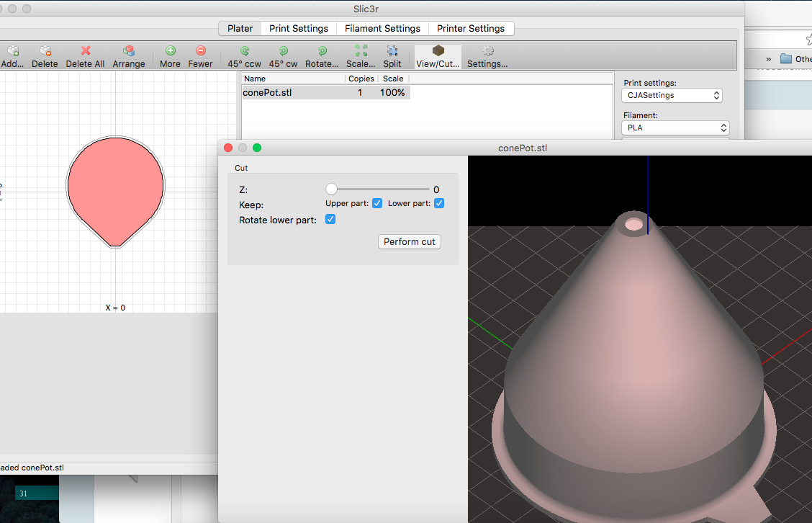Click the 100% scale cell

click(x=392, y=93)
